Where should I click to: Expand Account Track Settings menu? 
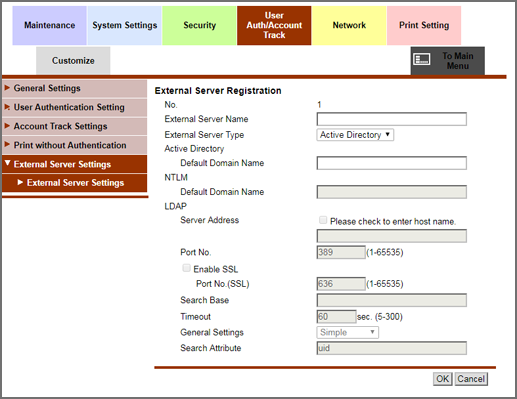(x=74, y=126)
